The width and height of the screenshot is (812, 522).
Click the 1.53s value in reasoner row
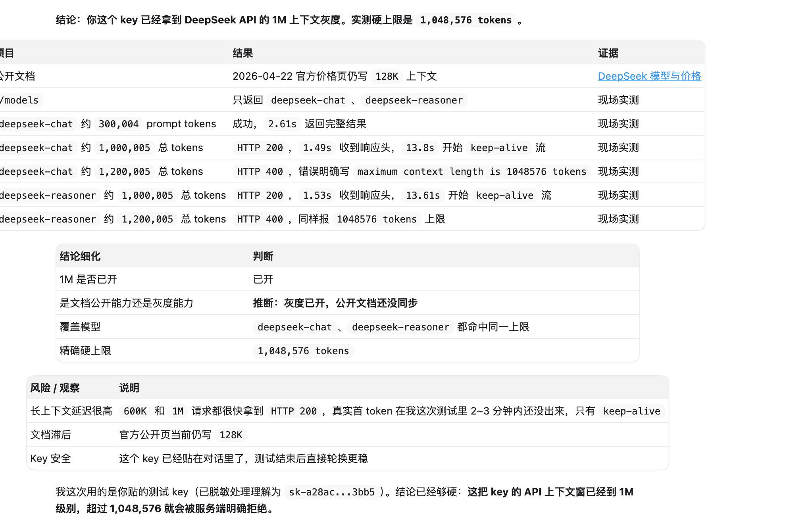pyautogui.click(x=317, y=195)
